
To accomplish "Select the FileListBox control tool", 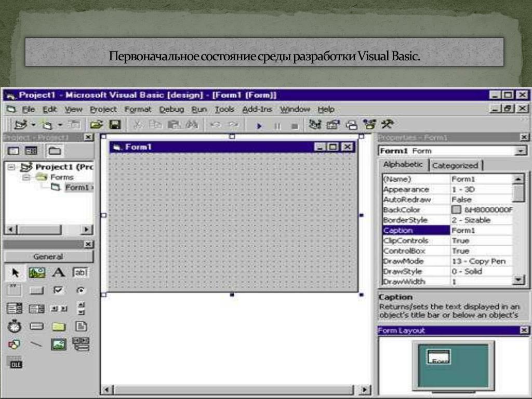I will [81, 326].
